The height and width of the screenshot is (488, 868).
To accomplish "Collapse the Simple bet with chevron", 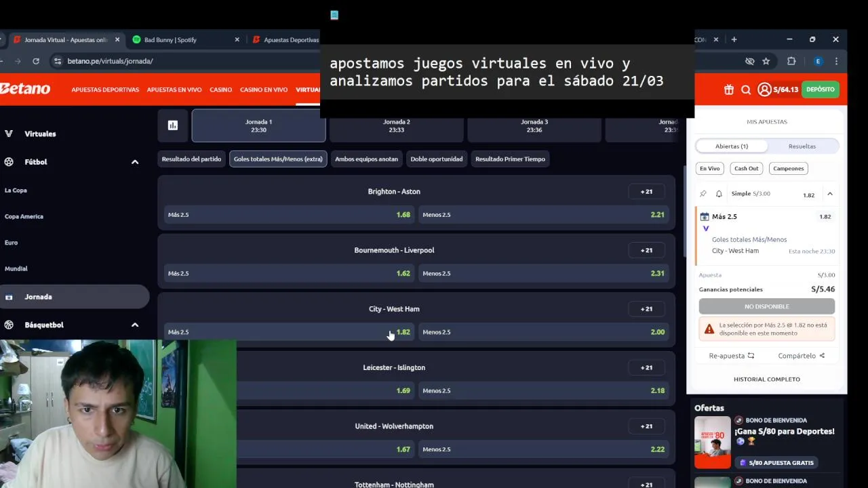I will (x=829, y=194).
